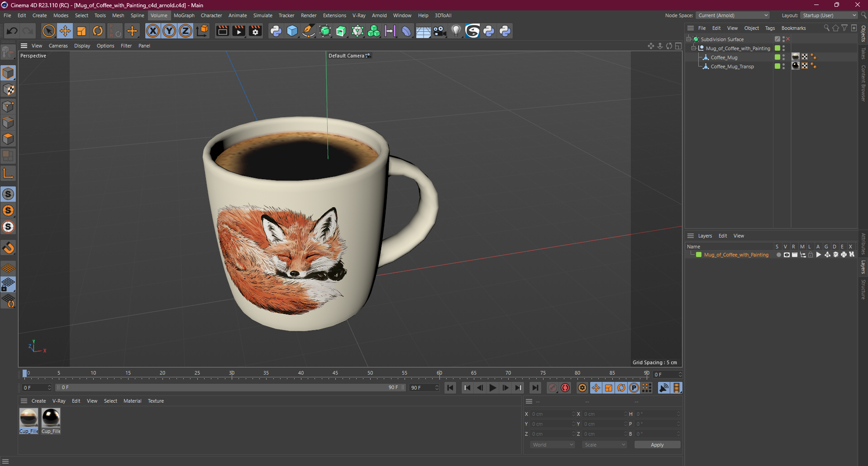
Task: Toggle layer visibility eye for Mug_of_Coffee_with_Painting
Action: coord(787,255)
